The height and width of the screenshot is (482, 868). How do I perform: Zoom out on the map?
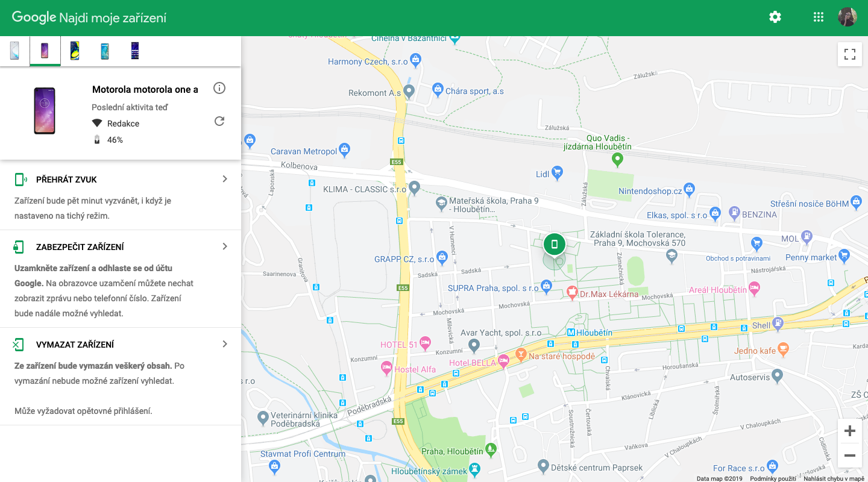point(850,455)
